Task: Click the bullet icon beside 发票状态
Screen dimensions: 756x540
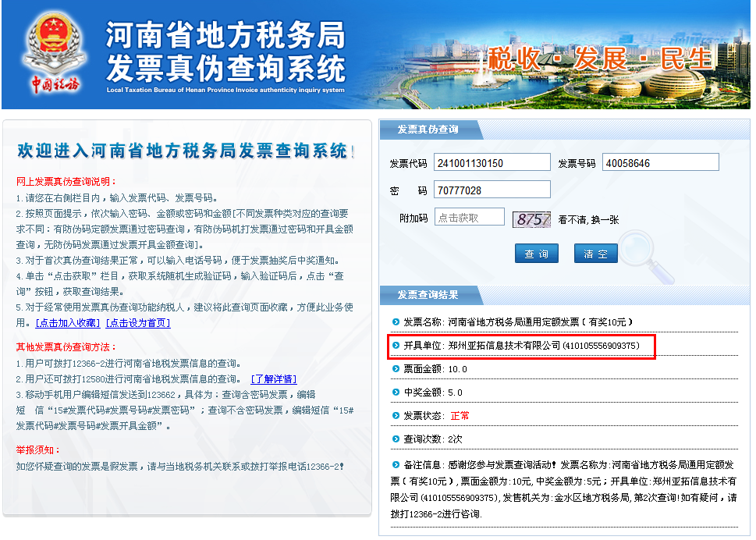Action: [x=396, y=415]
